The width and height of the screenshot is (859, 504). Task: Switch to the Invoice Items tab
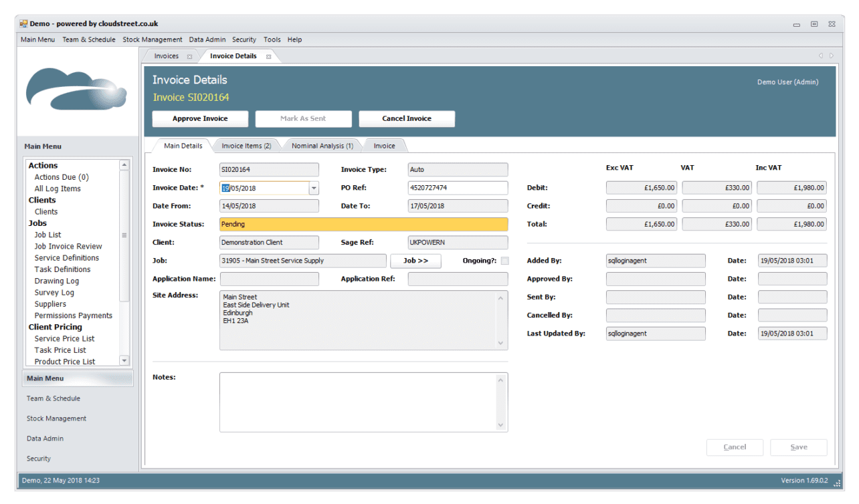coord(248,145)
